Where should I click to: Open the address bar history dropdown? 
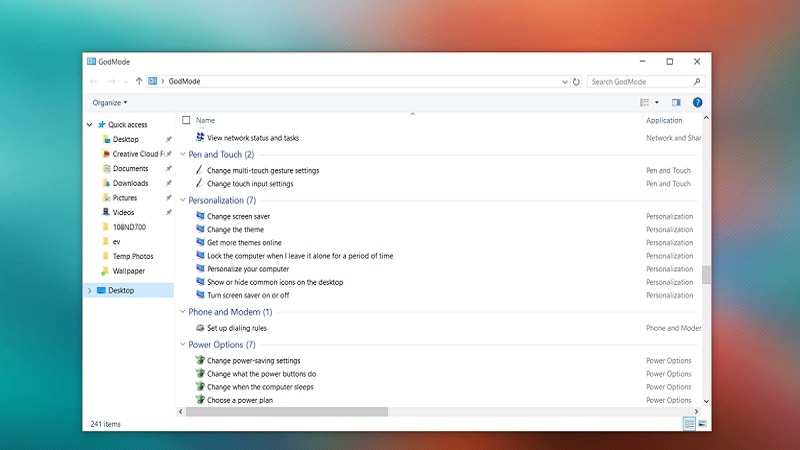point(565,82)
